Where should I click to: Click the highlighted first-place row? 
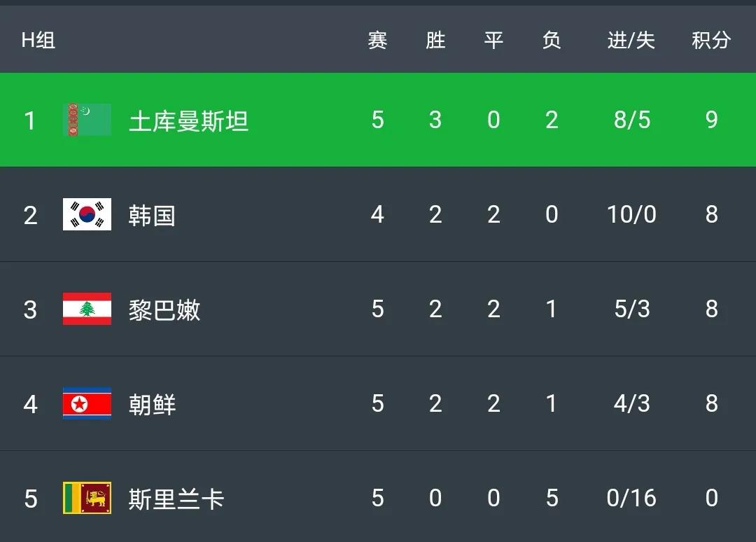(378, 119)
